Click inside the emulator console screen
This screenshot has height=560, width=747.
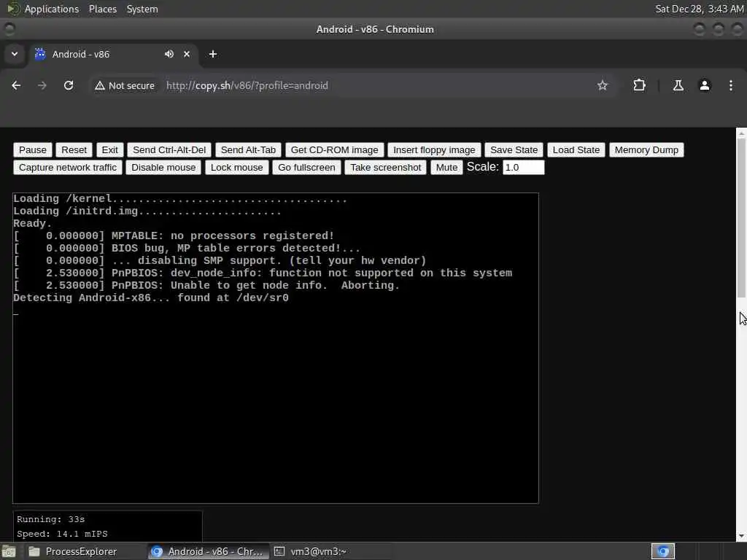(x=275, y=348)
